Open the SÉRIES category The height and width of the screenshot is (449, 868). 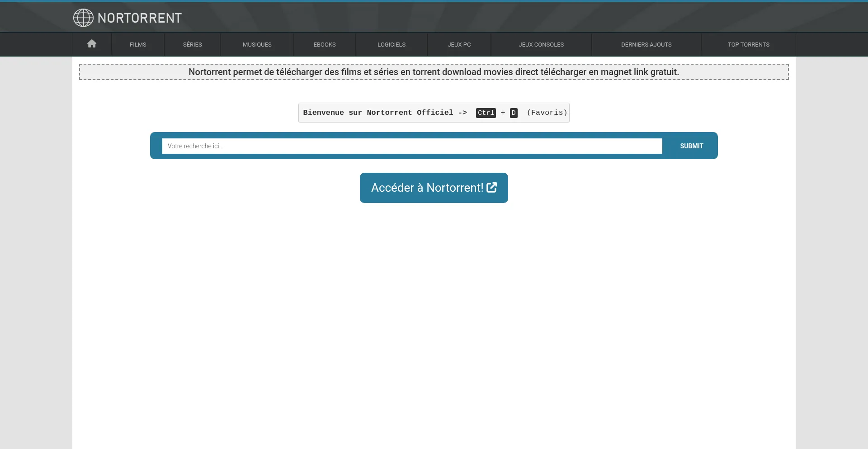click(x=193, y=44)
